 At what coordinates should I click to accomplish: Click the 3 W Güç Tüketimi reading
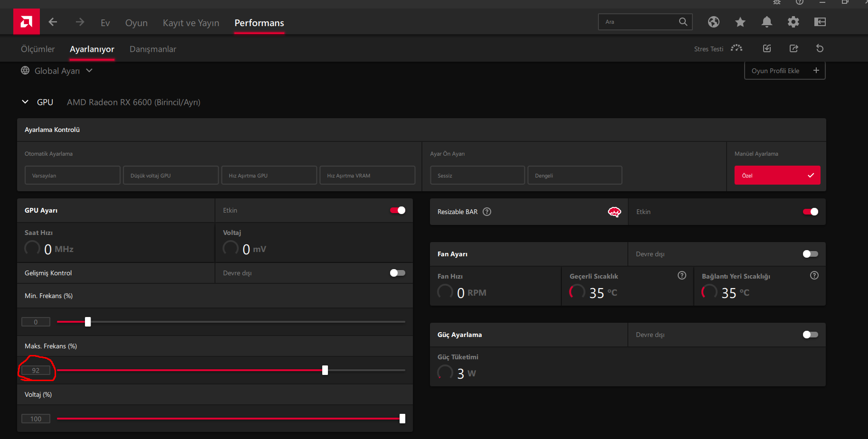tap(467, 374)
